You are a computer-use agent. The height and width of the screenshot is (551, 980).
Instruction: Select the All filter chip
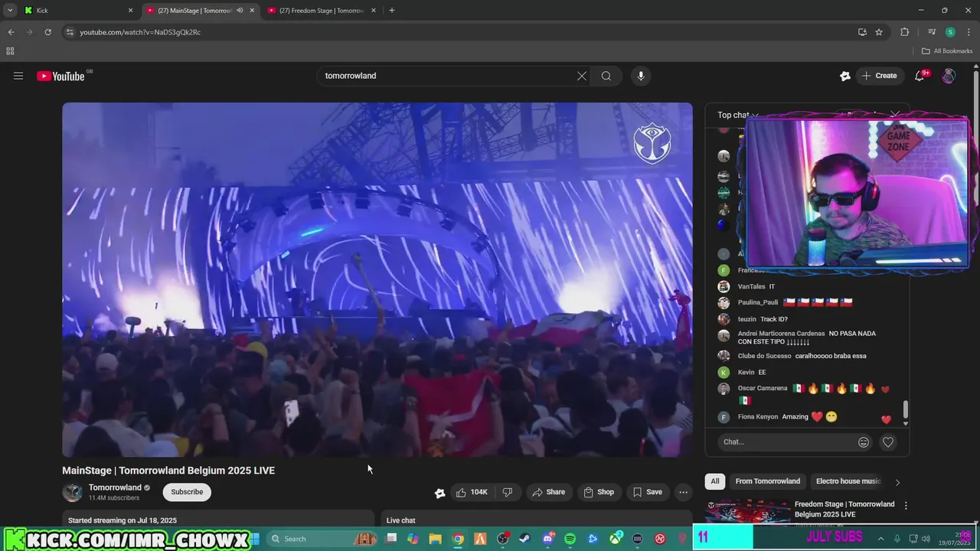pyautogui.click(x=715, y=481)
